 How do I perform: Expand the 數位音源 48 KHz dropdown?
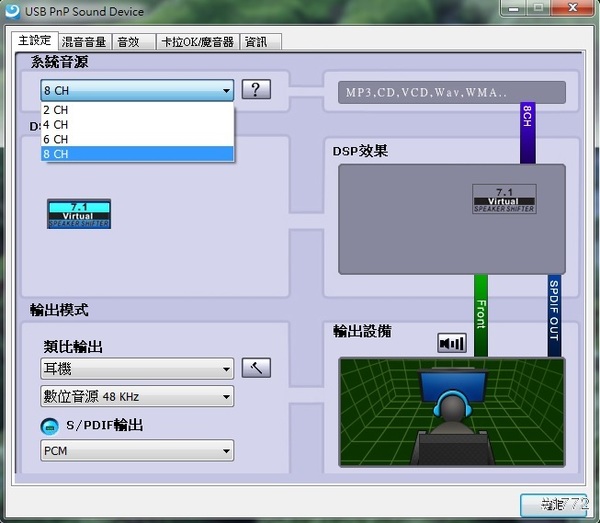point(137,397)
